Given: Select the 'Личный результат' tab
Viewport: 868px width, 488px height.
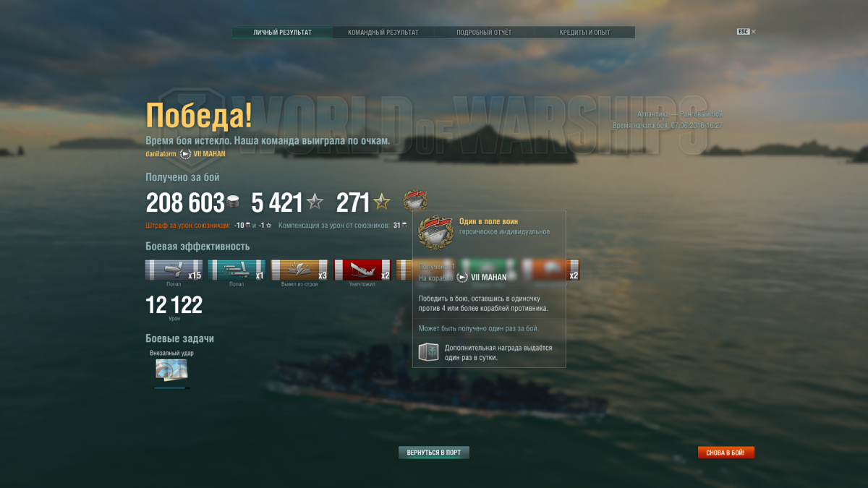Looking at the screenshot, I should point(283,33).
